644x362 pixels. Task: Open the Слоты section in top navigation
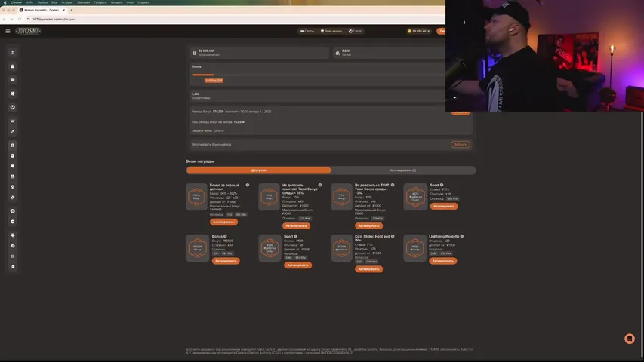pos(307,31)
